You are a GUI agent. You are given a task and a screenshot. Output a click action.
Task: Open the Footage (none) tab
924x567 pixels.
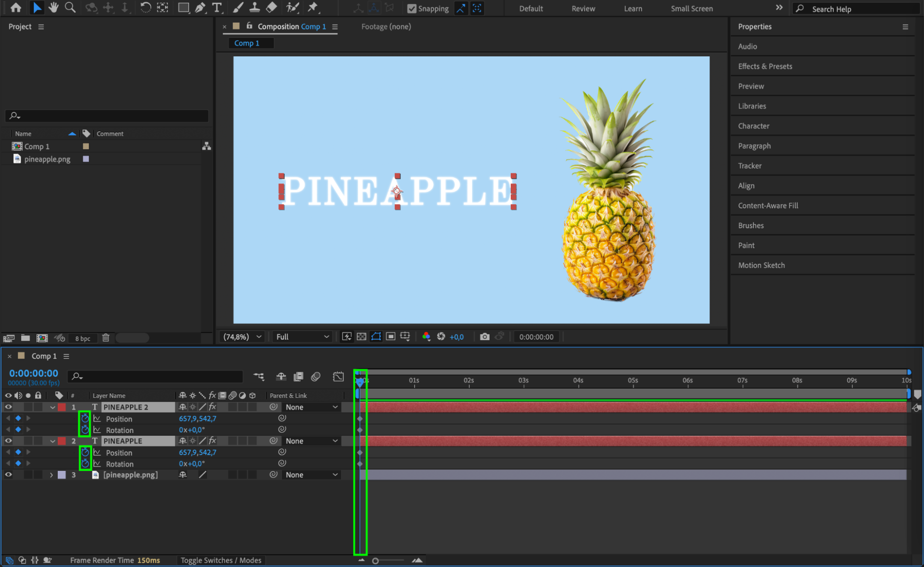(386, 26)
